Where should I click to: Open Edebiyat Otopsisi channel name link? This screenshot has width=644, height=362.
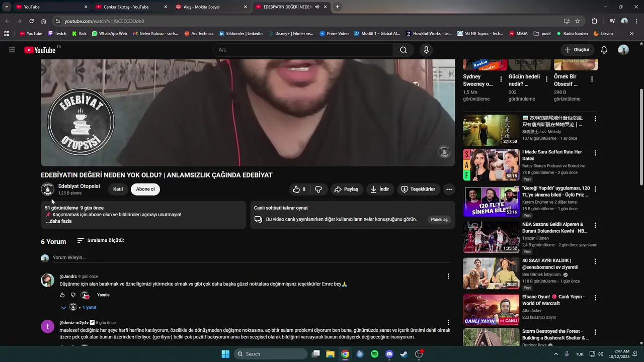pyautogui.click(x=79, y=186)
